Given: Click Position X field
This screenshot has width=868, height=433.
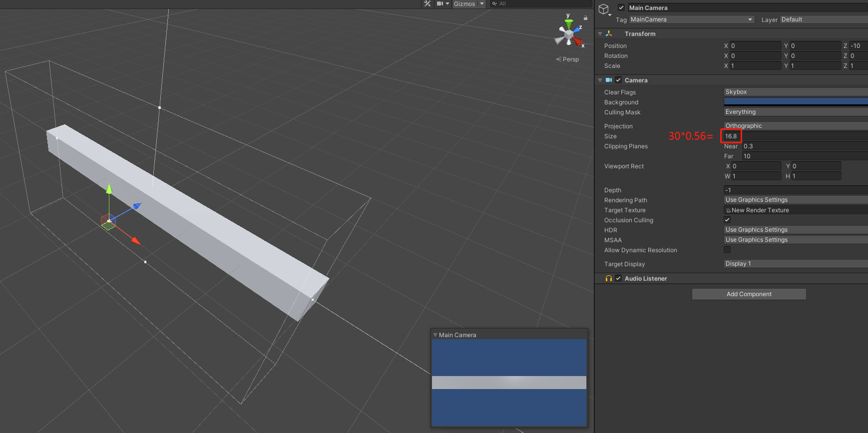Looking at the screenshot, I should (755, 46).
